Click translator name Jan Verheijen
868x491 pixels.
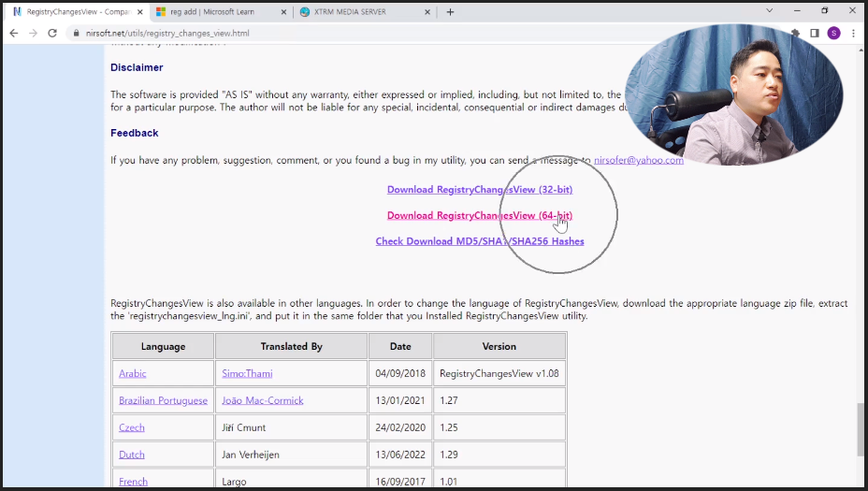251,455
